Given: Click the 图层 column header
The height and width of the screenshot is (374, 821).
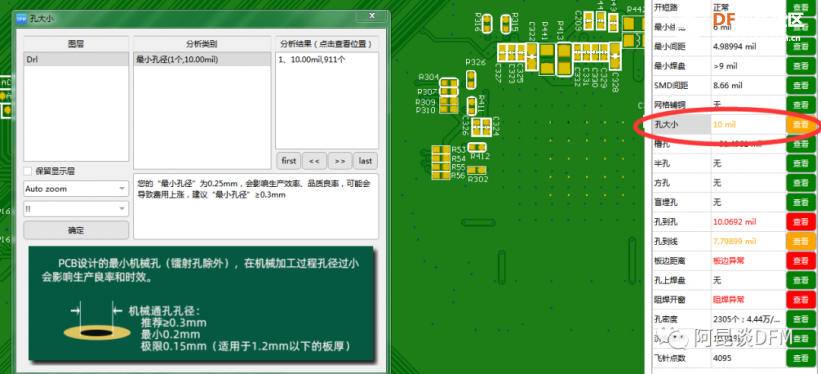Looking at the screenshot, I should [76, 44].
